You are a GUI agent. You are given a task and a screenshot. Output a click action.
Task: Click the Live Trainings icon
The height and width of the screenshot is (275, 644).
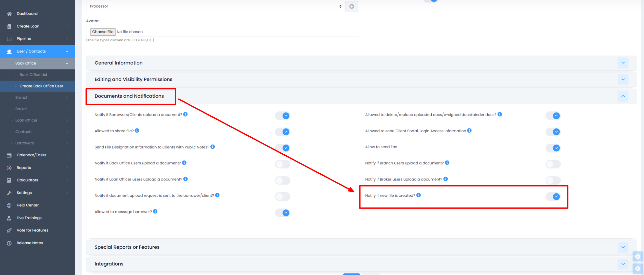(x=9, y=218)
